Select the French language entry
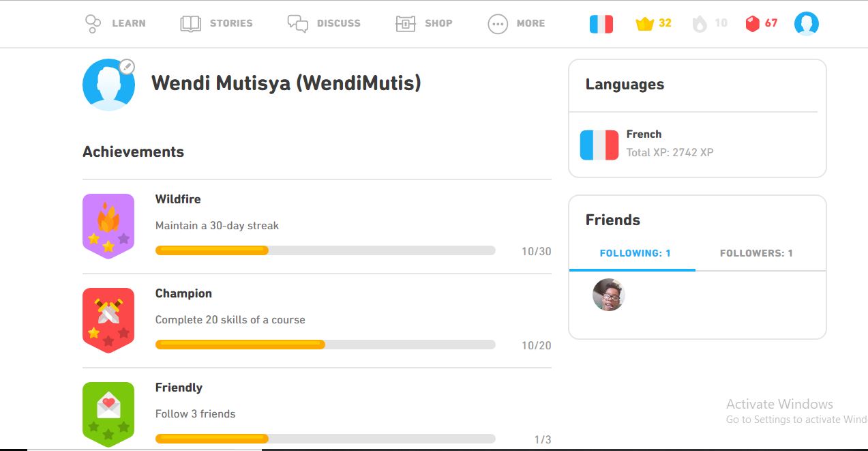868x451 pixels. point(697,145)
